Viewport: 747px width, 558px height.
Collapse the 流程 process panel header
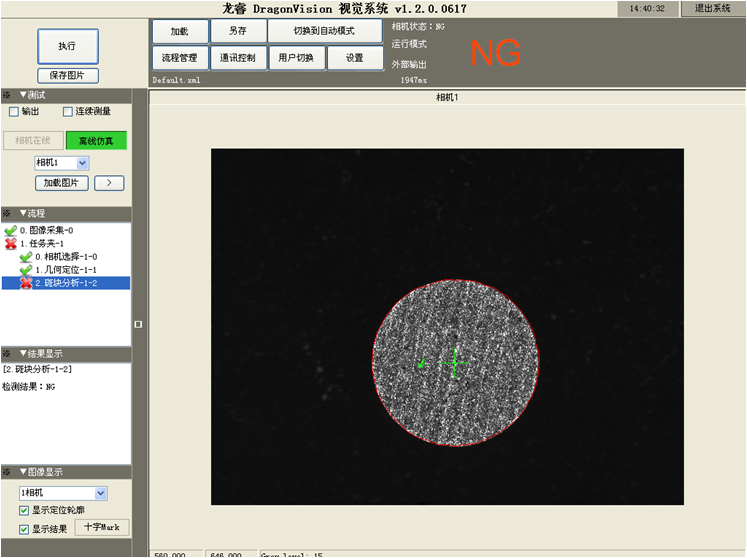tap(67, 213)
